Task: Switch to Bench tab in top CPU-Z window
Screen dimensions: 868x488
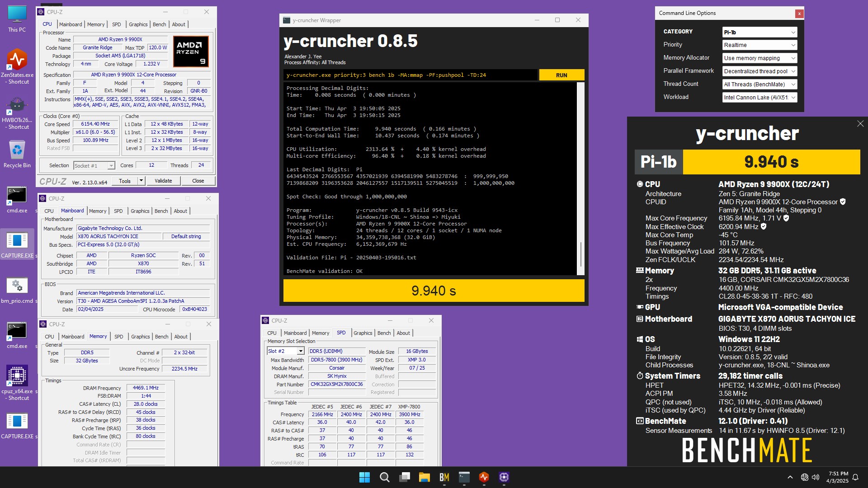Action: tap(159, 24)
